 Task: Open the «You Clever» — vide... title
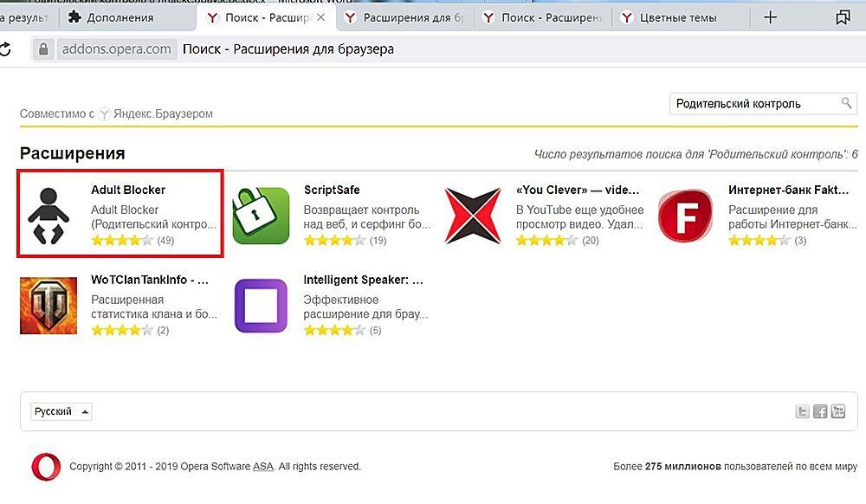click(578, 190)
